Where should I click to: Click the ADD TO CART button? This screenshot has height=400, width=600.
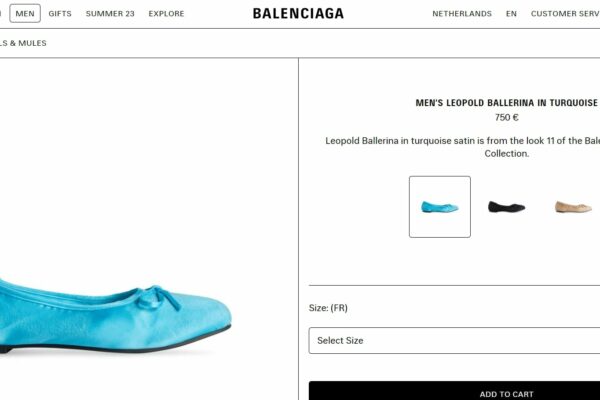454,391
